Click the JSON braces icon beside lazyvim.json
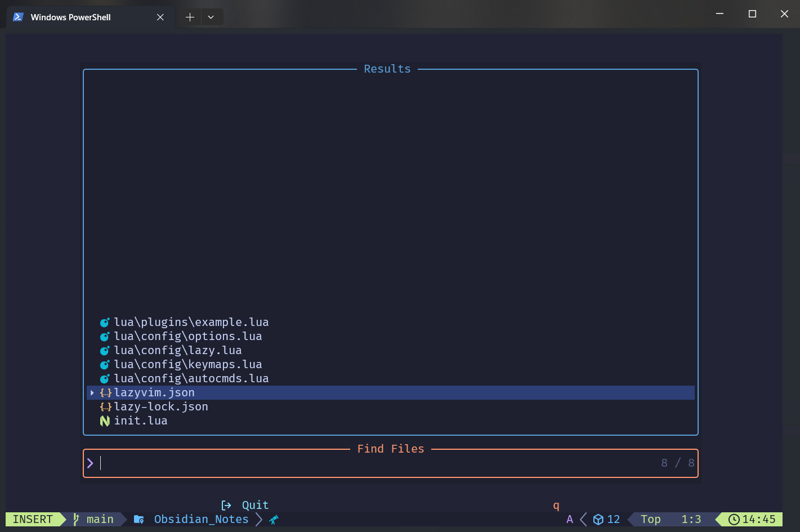The image size is (800, 532). pyautogui.click(x=105, y=393)
